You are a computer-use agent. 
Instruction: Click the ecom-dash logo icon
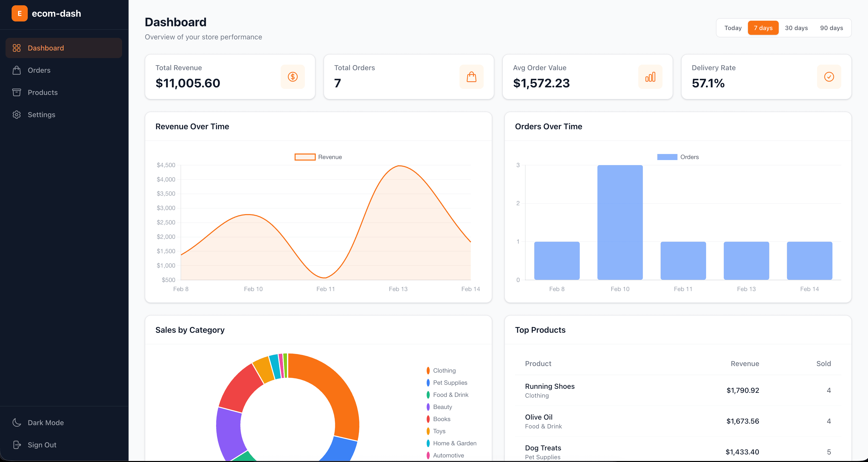tap(19, 13)
